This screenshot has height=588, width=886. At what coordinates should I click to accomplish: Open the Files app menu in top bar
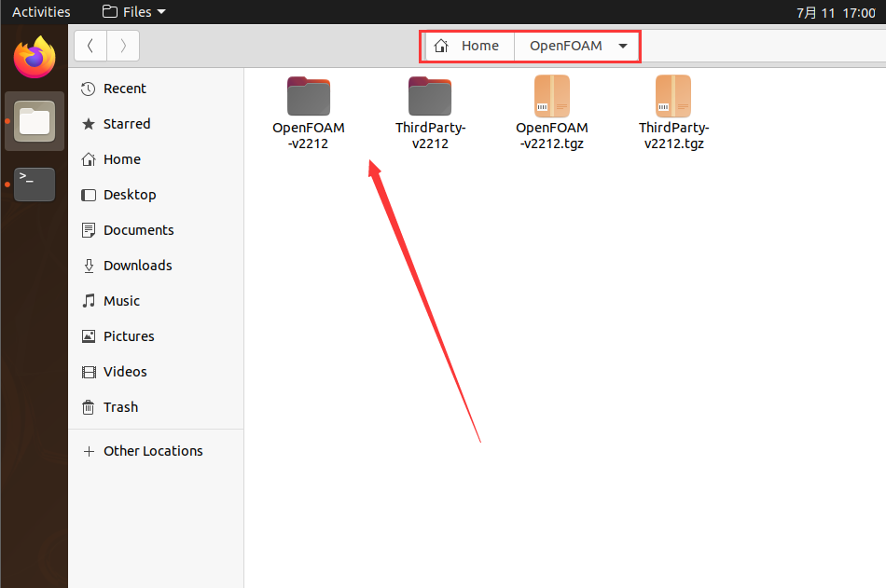(x=134, y=12)
